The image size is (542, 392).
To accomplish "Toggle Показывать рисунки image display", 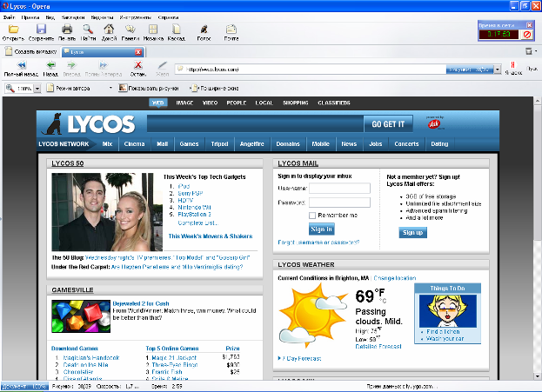I will pos(149,88).
